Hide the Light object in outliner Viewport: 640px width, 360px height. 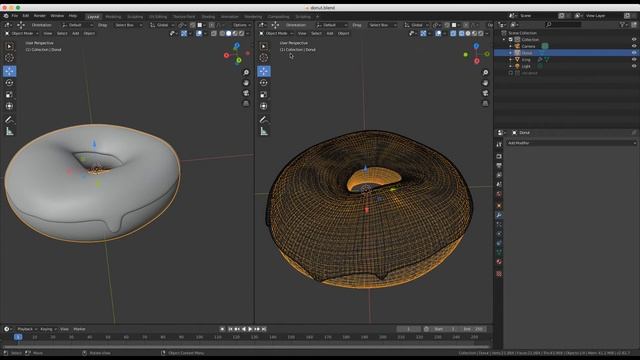pyautogui.click(x=634, y=66)
